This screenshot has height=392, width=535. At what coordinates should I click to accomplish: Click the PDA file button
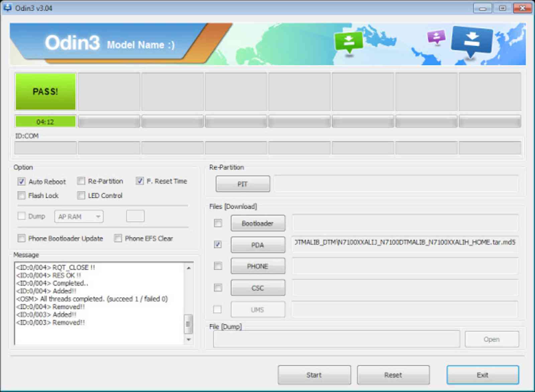(258, 245)
